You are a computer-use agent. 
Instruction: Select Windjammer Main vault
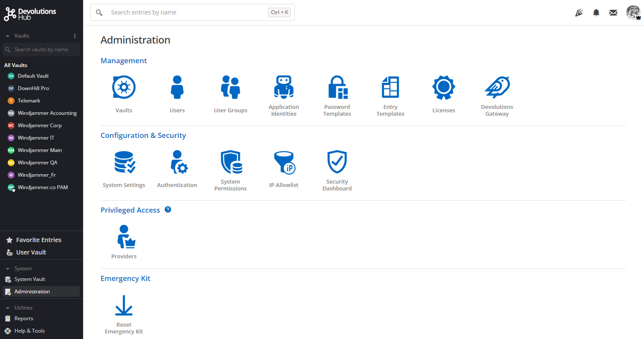click(x=41, y=150)
